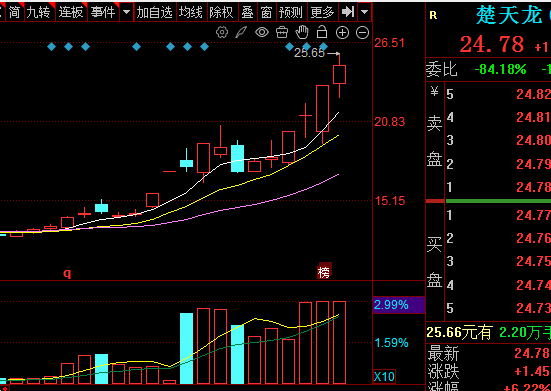Image resolution: width=551 pixels, height=391 pixels.
Task: Open the 更多 menu
Action: pos(322,12)
